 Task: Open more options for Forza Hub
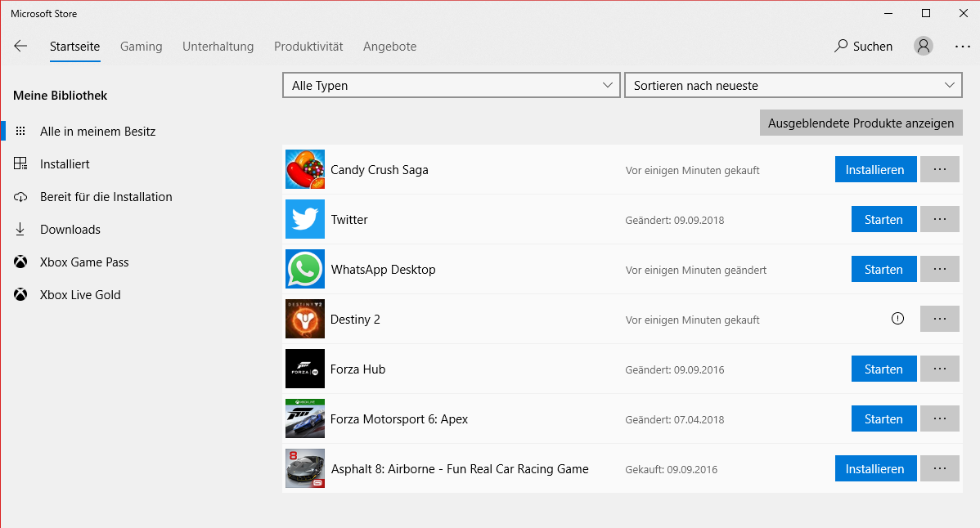pyautogui.click(x=940, y=369)
